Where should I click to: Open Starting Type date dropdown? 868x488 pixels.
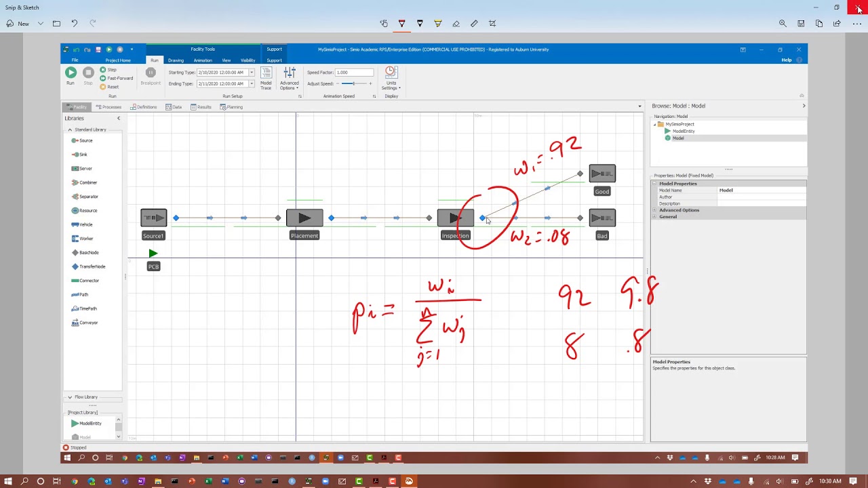[x=252, y=73]
